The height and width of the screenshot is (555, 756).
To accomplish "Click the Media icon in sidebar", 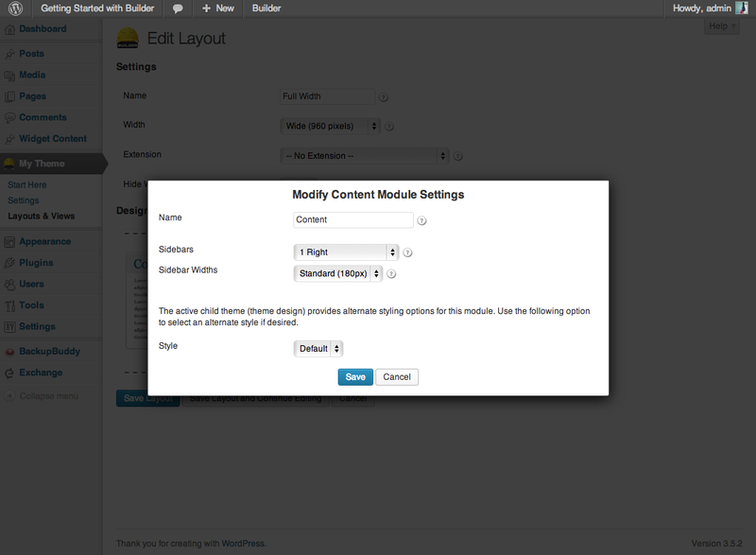I will (9, 76).
